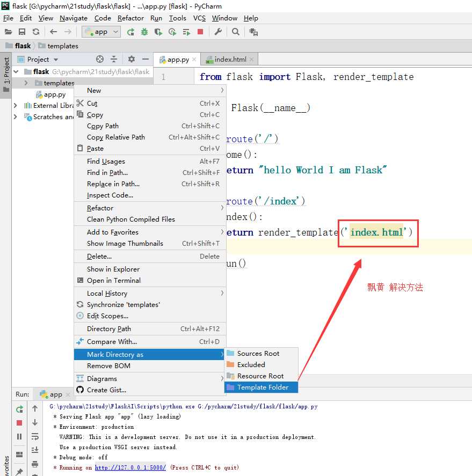Choose Synchronize 'templates'
Viewport: 472px width, 476px height.
pos(150,304)
